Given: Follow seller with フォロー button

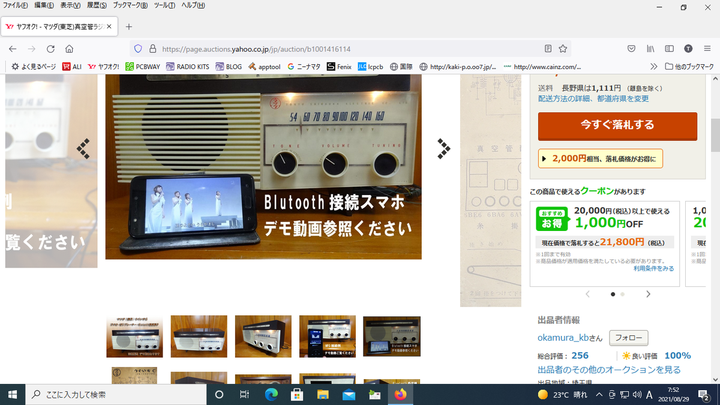Looking at the screenshot, I should [x=629, y=338].
